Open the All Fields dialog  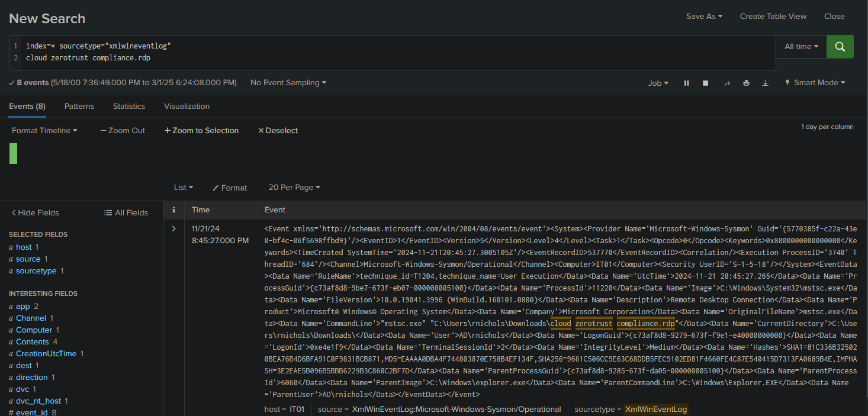pyautogui.click(x=126, y=212)
